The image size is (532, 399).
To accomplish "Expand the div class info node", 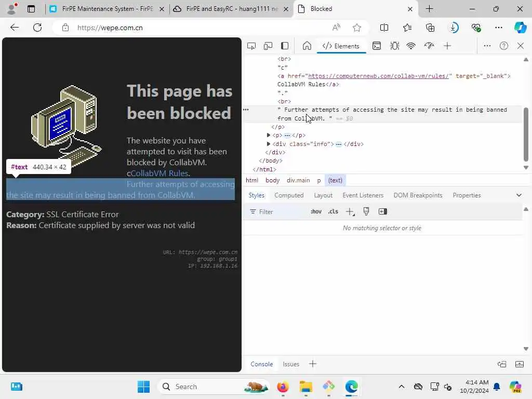I will point(269,144).
